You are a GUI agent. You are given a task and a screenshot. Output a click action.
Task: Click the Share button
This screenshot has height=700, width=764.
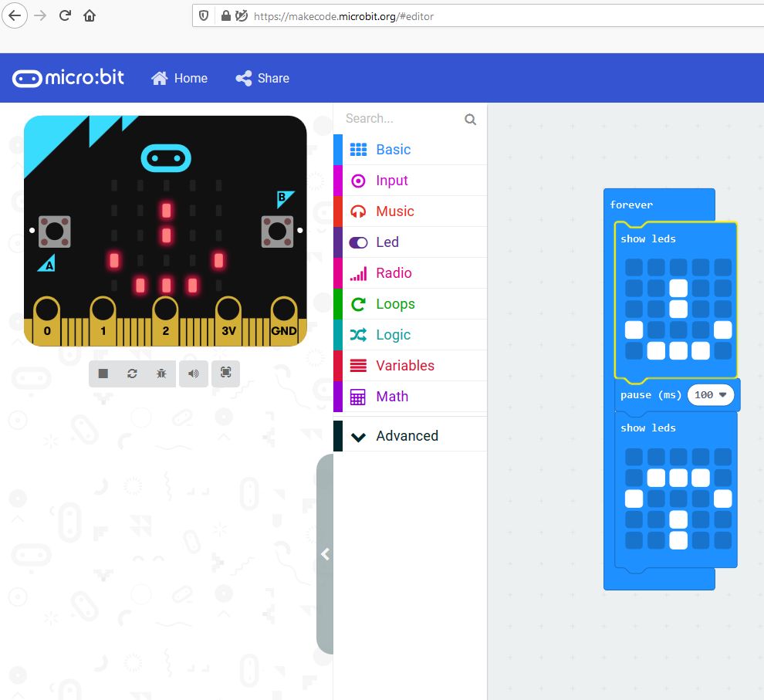262,78
